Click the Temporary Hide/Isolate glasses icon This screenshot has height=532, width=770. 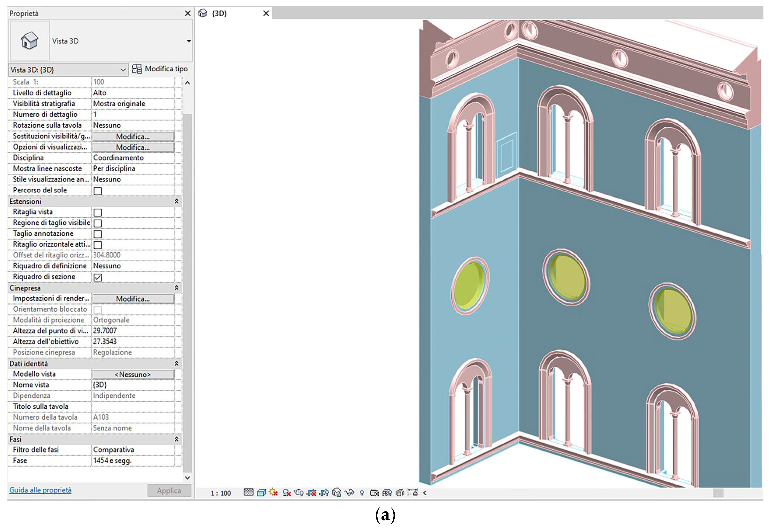pos(349,492)
